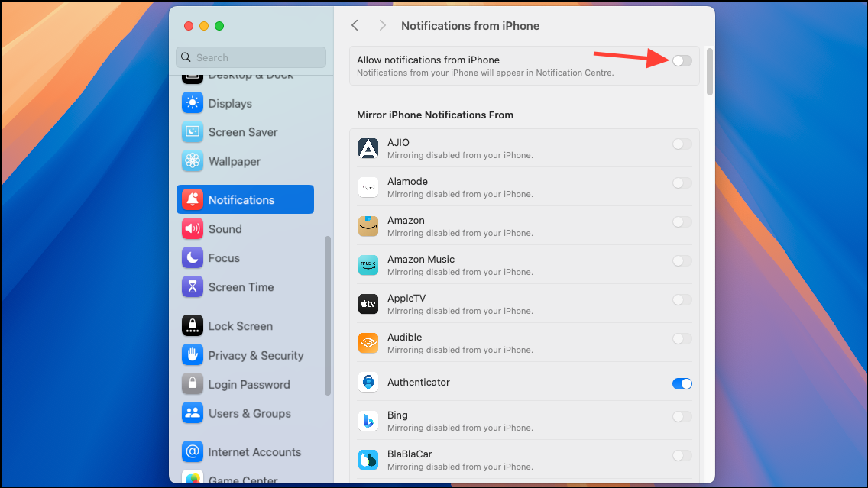
Task: Click the Login Password lock icon
Action: pos(192,384)
